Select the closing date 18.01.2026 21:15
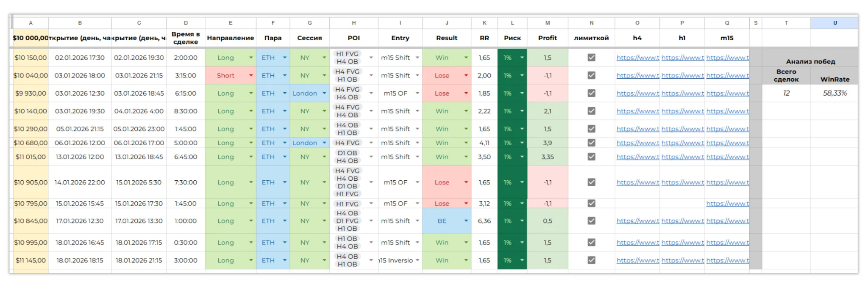Viewport: 868px width, 289px height. (x=139, y=260)
